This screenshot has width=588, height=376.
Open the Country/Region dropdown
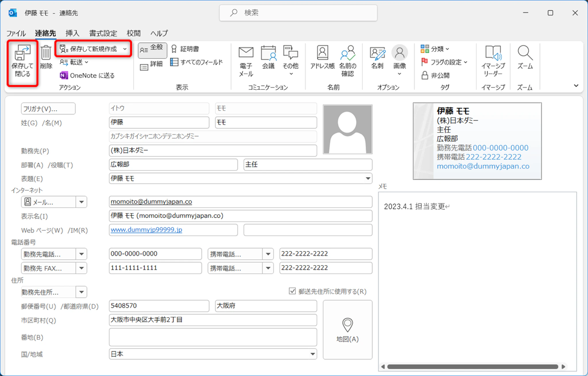tap(313, 354)
